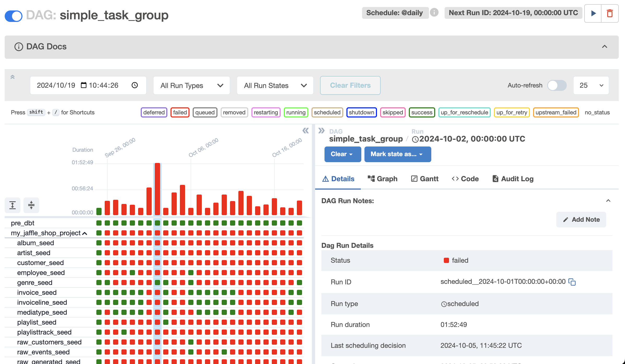Viewport: 625px width, 364px height.
Task: Switch to the Gantt tab
Action: pos(424,179)
